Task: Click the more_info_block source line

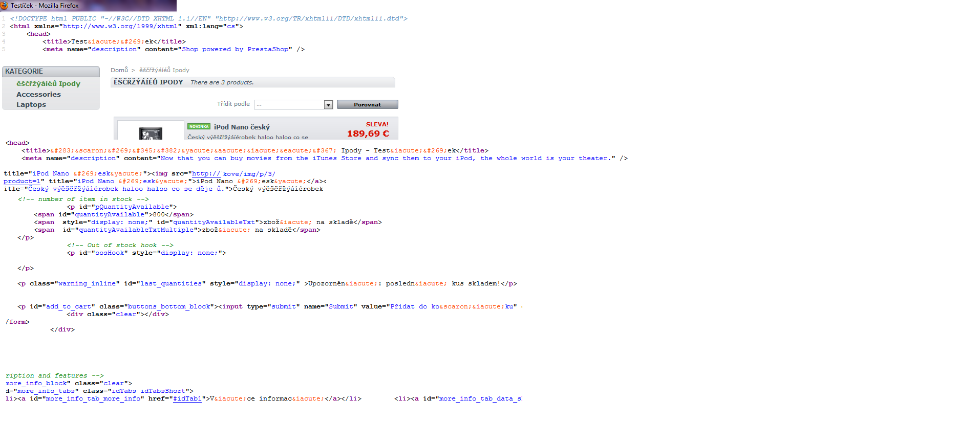Action: [x=69, y=383]
